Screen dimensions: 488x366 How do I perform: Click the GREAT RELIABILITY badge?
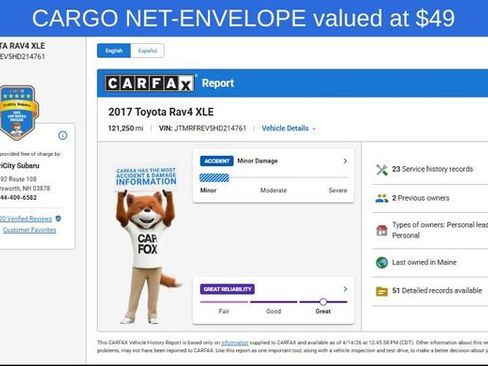(227, 289)
